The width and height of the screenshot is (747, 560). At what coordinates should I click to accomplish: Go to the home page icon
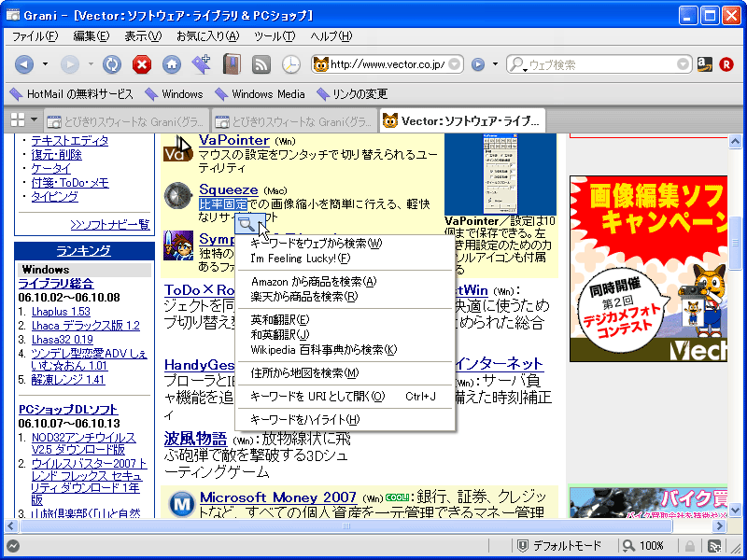[172, 64]
